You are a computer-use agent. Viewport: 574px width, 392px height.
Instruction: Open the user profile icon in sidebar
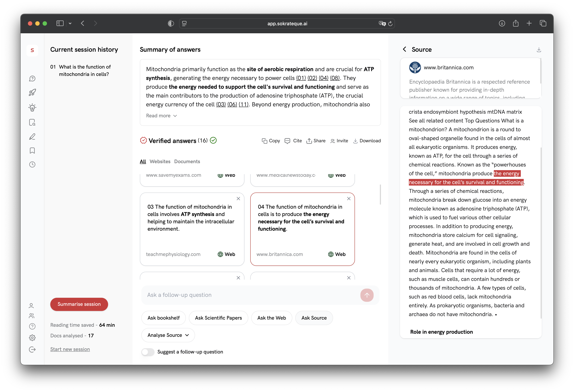tap(31, 306)
